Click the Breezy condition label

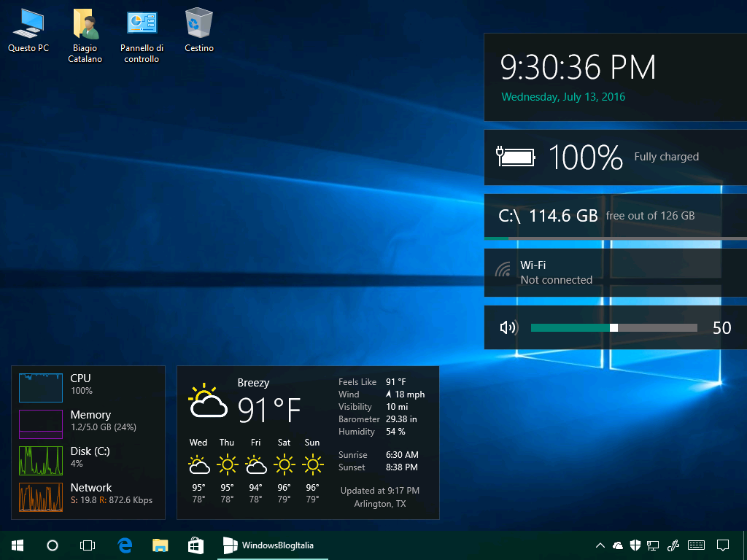pyautogui.click(x=253, y=382)
